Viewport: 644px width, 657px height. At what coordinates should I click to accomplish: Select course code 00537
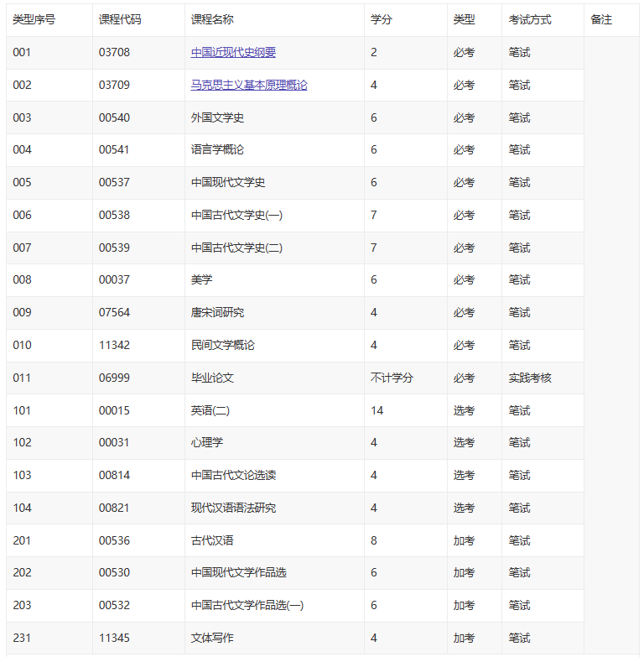coord(114,182)
